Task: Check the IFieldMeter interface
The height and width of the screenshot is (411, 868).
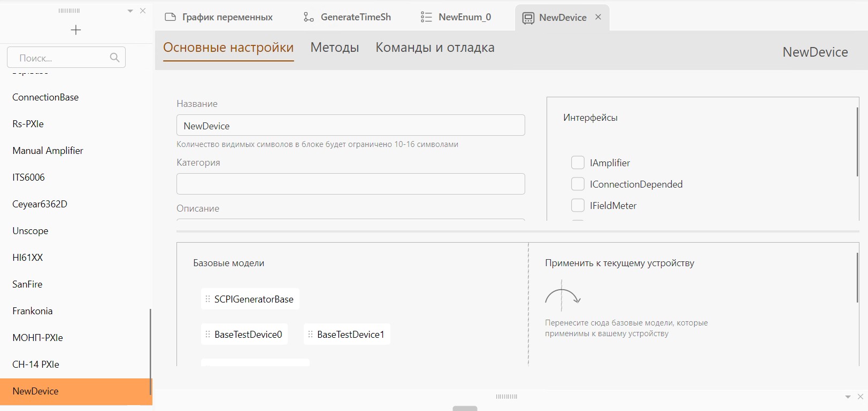Action: 578,205
